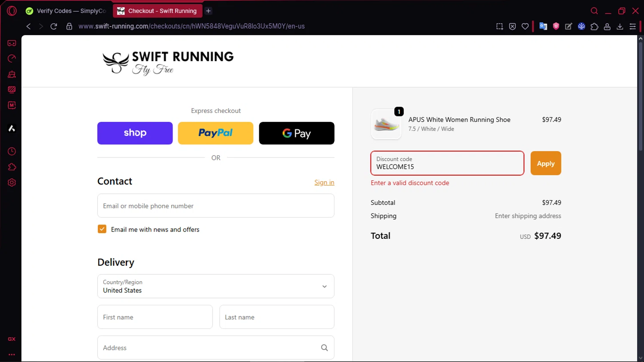
Task: Go forward with the forward arrow
Action: point(41,26)
